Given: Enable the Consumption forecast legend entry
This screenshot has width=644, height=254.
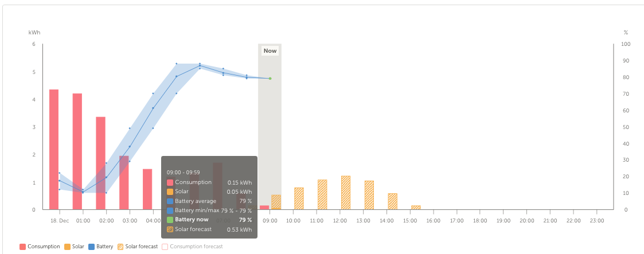Looking at the screenshot, I should [x=192, y=247].
